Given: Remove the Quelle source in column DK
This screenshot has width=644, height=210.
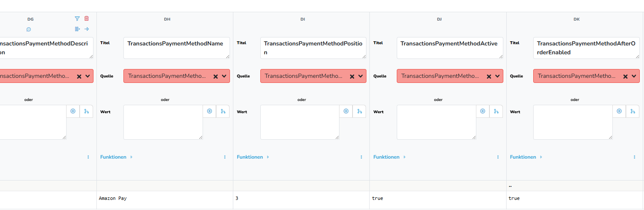Looking at the screenshot, I should coord(625,76).
